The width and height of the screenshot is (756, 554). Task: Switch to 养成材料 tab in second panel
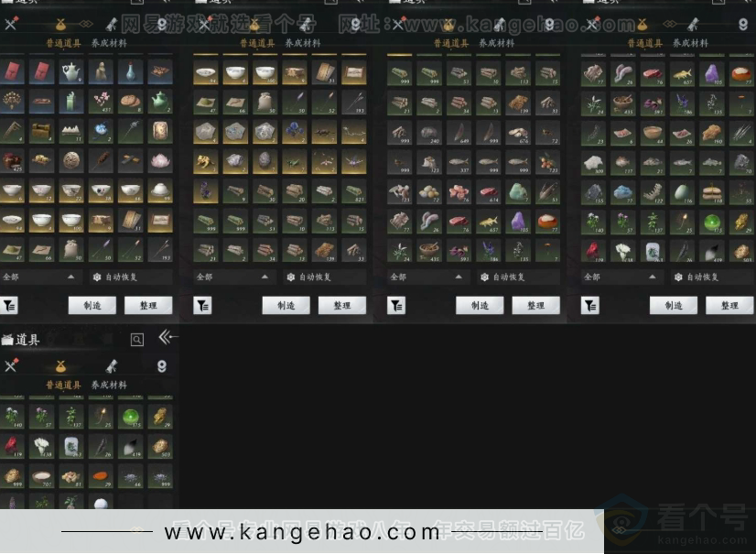coord(303,43)
